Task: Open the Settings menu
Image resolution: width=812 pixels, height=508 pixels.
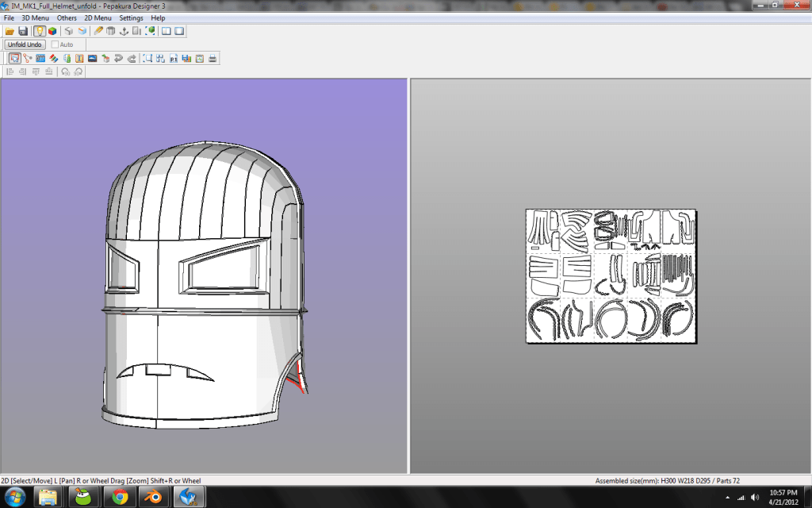Action: tap(131, 17)
